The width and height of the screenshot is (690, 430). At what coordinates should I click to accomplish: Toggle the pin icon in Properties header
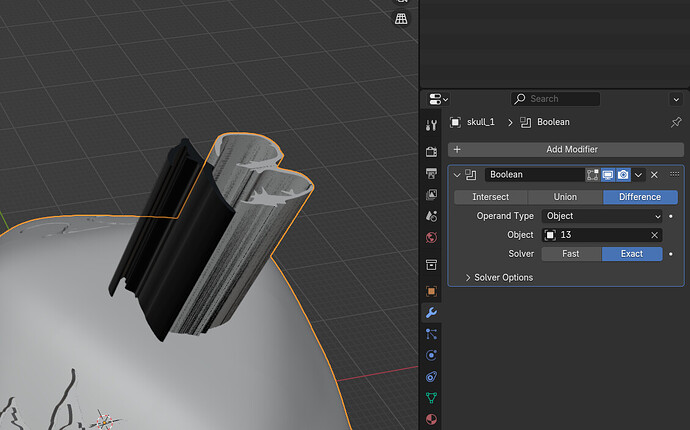[676, 122]
